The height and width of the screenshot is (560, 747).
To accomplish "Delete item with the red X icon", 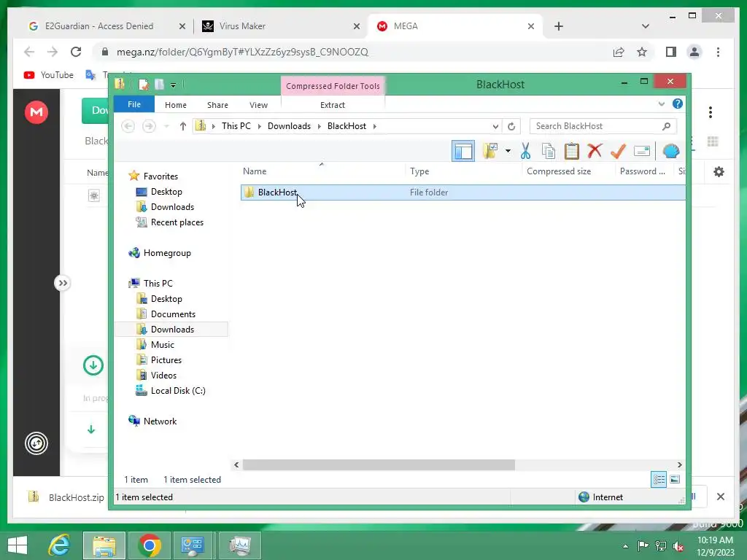I will coord(594,151).
